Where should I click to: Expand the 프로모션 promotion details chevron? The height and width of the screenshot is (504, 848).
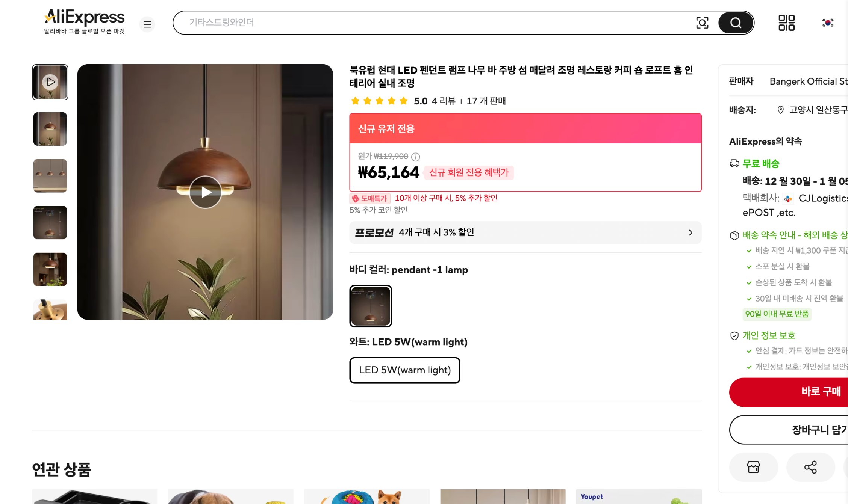point(691,232)
